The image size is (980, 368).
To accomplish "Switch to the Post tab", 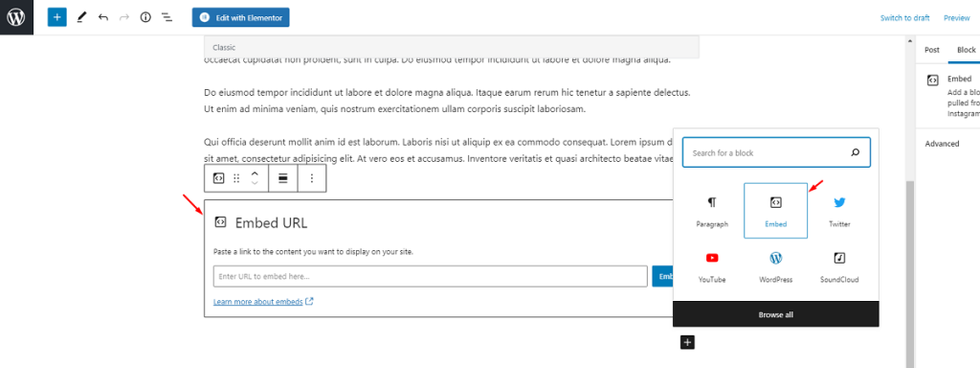I will 932,50.
